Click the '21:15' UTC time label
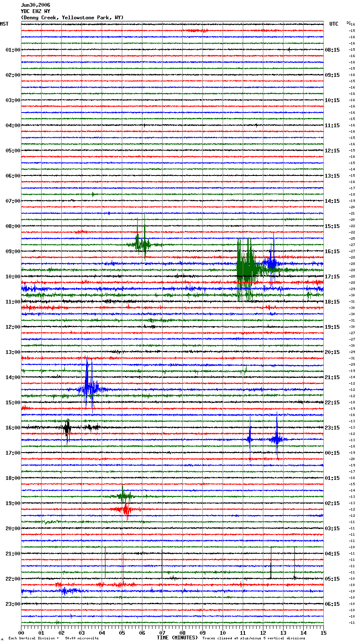The width and height of the screenshot is (357, 644). click(332, 377)
